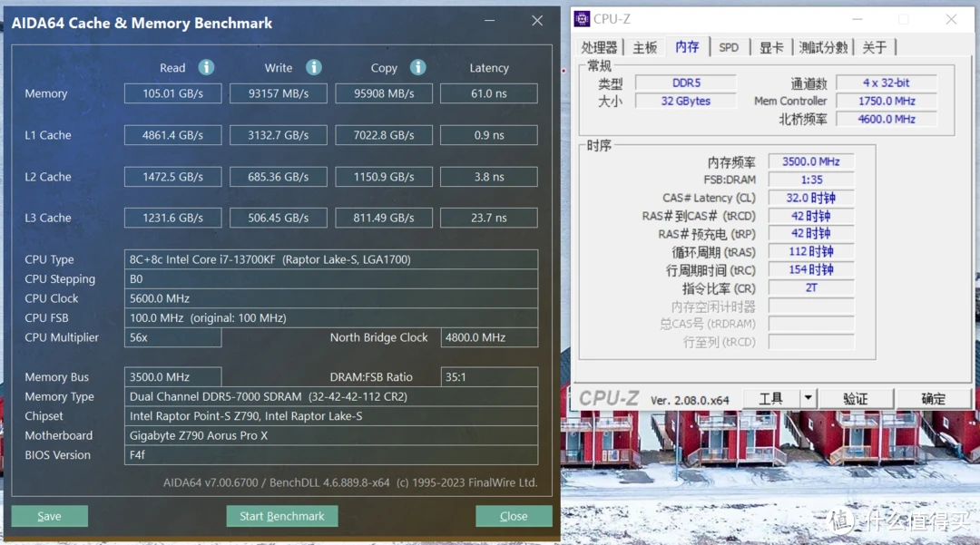Switch to the 处理器 tab in CPU-Z

coord(599,47)
